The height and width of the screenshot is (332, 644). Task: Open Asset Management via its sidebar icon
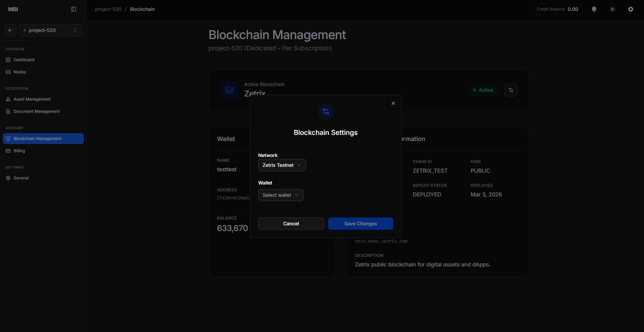(x=7, y=99)
